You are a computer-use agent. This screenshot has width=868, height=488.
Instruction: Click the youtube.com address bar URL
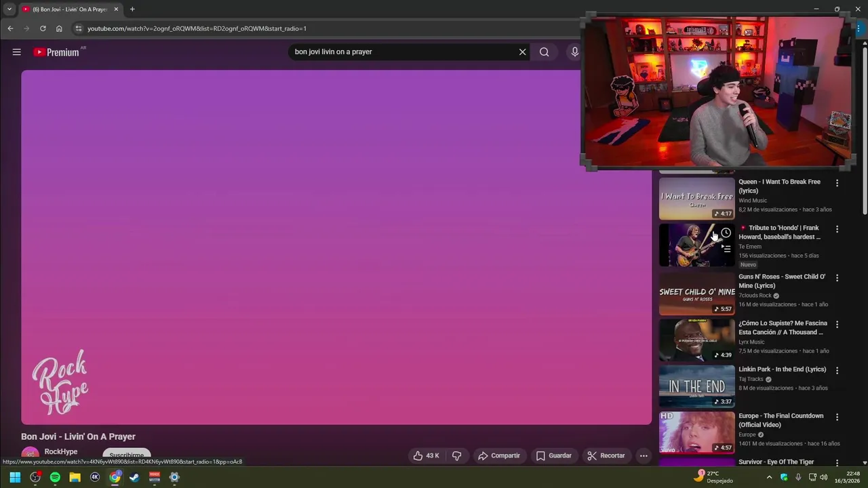coord(197,28)
